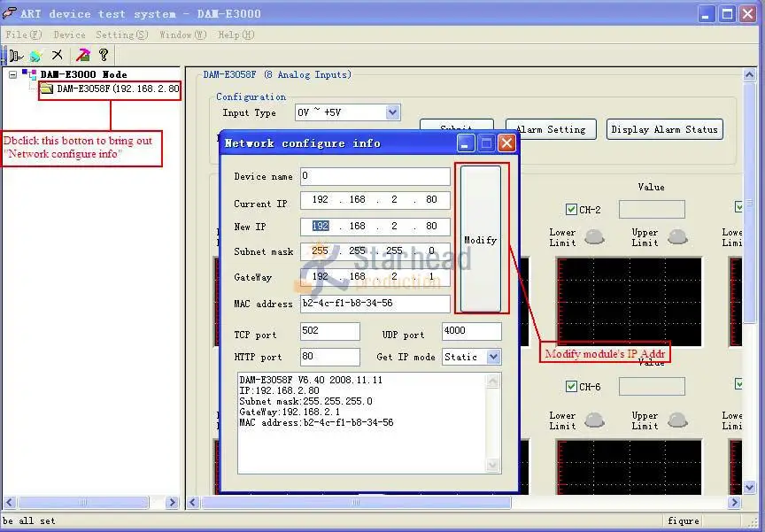This screenshot has width=765, height=532.
Task: Click the Lower Limit lamp under CH-6
Action: point(594,420)
